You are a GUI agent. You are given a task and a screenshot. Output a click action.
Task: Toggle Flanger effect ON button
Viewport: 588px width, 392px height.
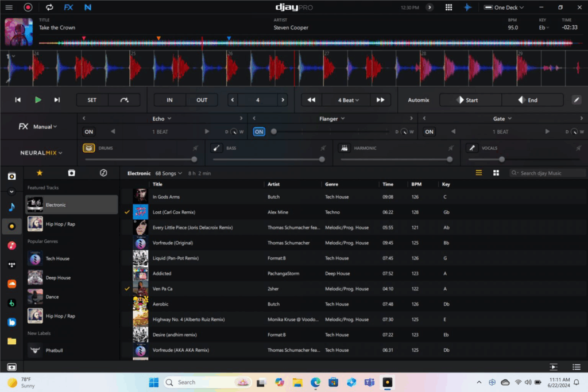click(259, 131)
